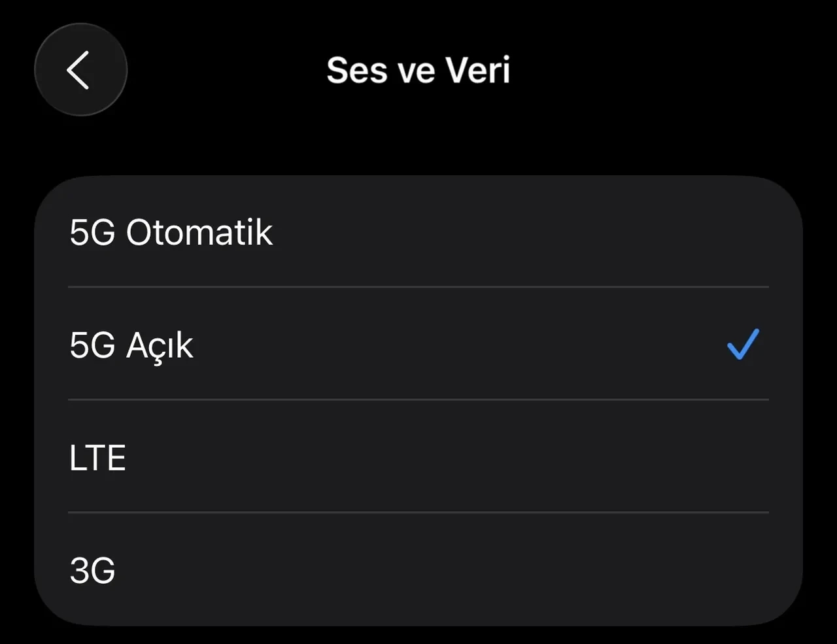Tap the currently selected 5G Açık row
This screenshot has width=837, height=644.
point(262,346)
